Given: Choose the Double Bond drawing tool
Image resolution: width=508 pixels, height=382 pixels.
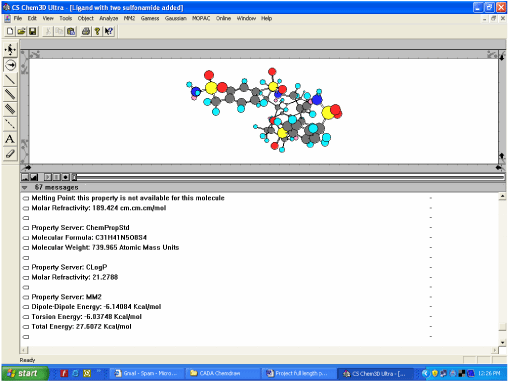Looking at the screenshot, I should pyautogui.click(x=10, y=94).
